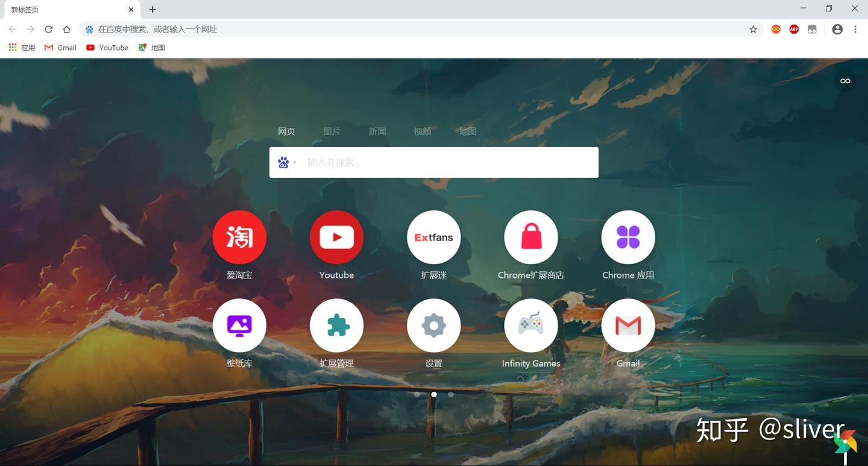Launch the Infinity Games shortcut

pos(531,326)
